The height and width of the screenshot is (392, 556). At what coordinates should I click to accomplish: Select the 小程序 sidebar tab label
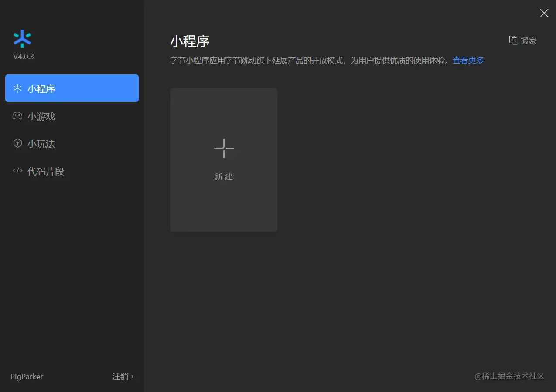click(x=41, y=89)
